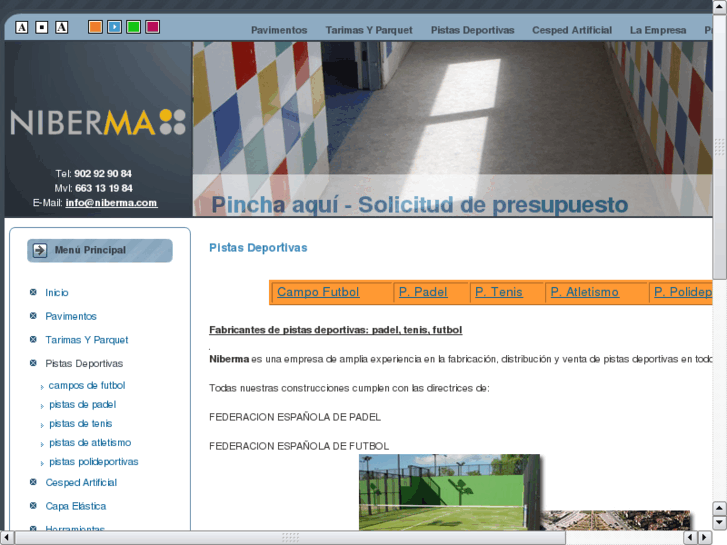Image resolution: width=727 pixels, height=545 pixels.
Task: Select Pistas Deportivas in sidebar menu
Action: pyautogui.click(x=84, y=364)
